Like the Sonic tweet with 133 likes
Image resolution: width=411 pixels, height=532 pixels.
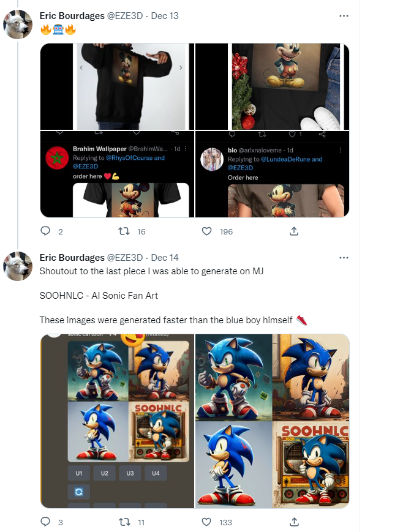tap(206, 522)
